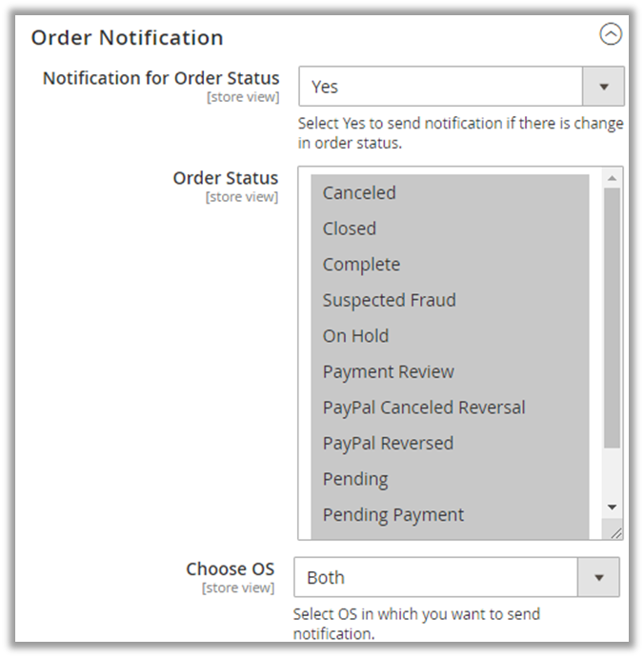The width and height of the screenshot is (644, 657).
Task: Select Suspected Fraud status option
Action: (x=389, y=300)
